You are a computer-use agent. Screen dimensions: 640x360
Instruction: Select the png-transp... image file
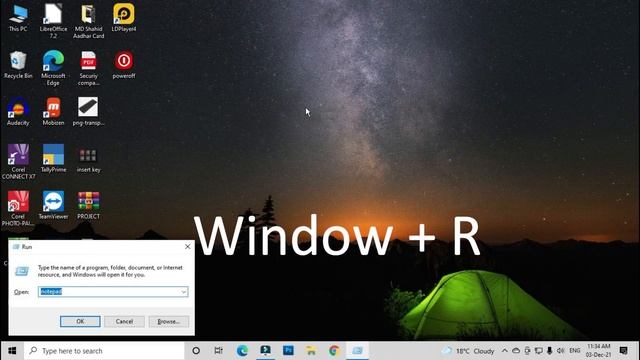point(89,112)
